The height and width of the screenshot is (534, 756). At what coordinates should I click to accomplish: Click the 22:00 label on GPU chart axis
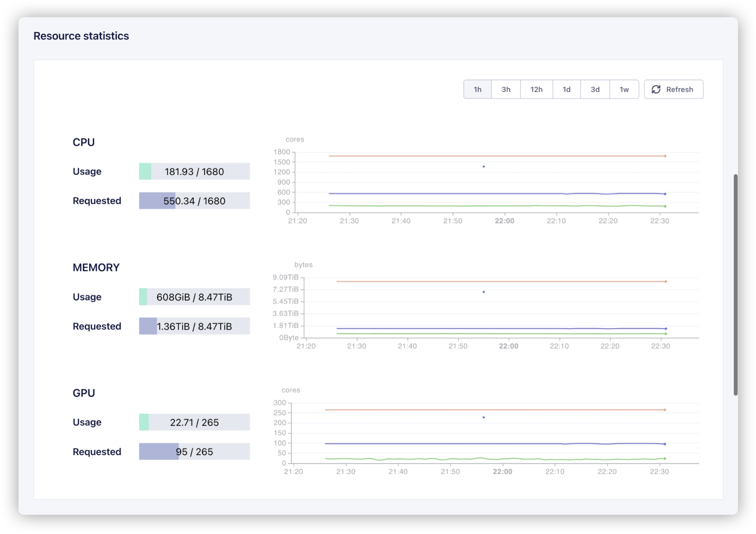(x=502, y=471)
